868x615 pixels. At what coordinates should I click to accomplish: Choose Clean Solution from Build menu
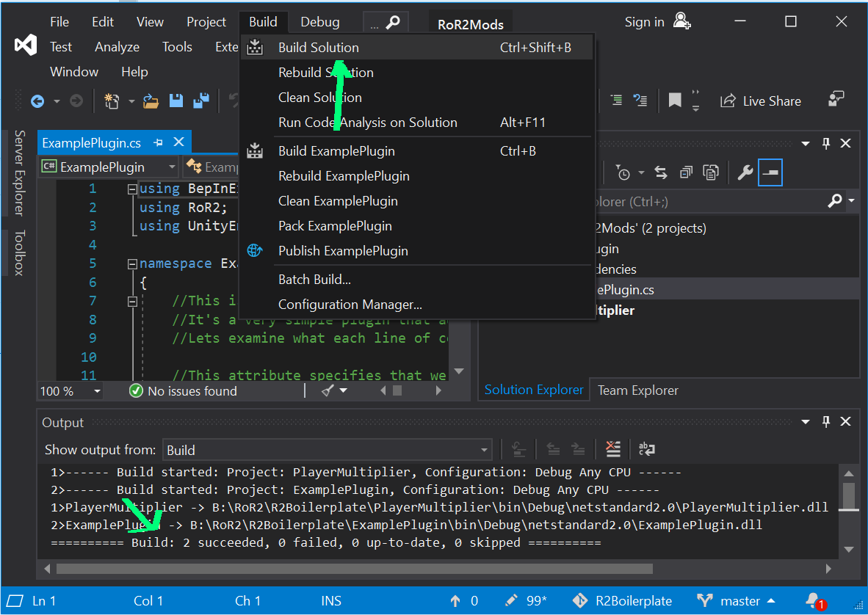tap(417, 98)
